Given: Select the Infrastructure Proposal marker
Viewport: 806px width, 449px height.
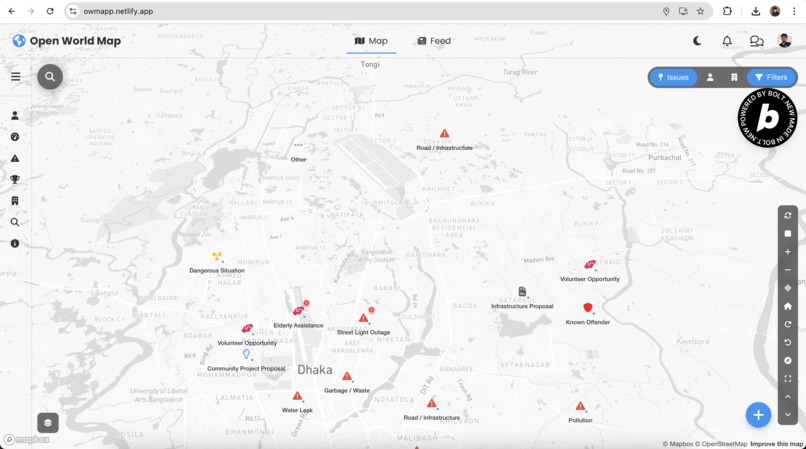Looking at the screenshot, I should pyautogui.click(x=522, y=292).
